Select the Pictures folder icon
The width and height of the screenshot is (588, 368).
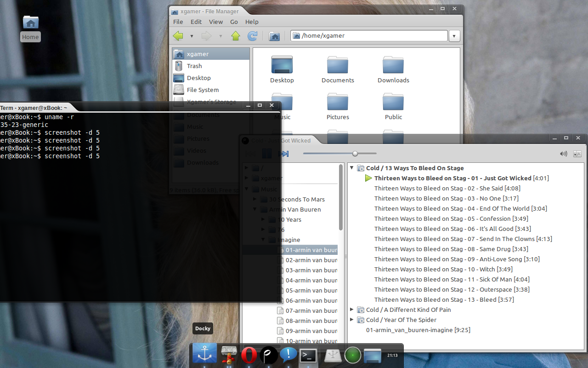(x=338, y=102)
